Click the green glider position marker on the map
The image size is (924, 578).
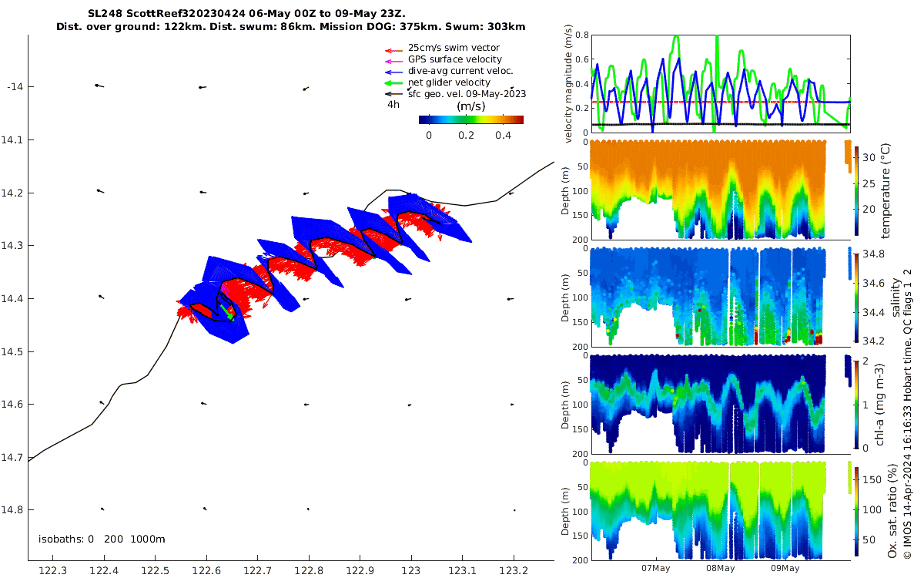pyautogui.click(x=229, y=314)
